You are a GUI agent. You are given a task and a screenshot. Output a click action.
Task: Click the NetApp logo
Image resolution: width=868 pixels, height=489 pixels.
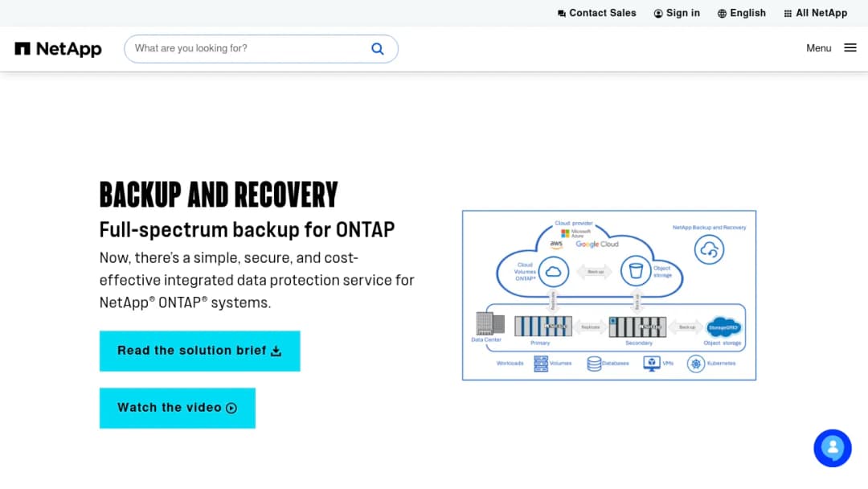tap(58, 49)
